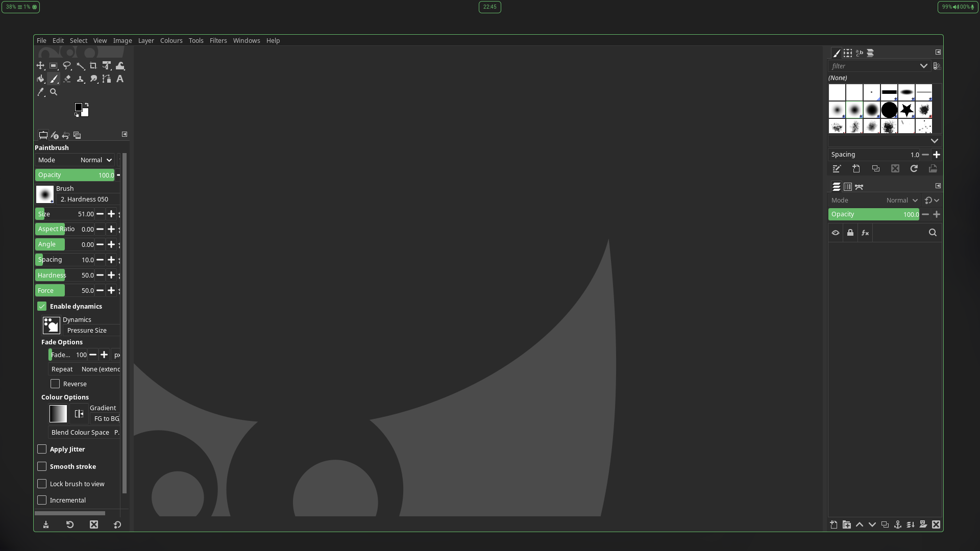
Task: Create a new layer icon
Action: tap(834, 524)
